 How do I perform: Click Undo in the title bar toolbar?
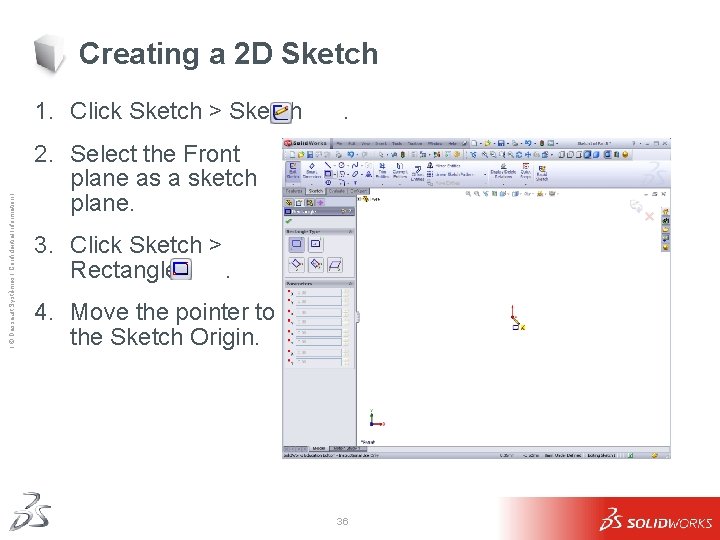(x=528, y=143)
